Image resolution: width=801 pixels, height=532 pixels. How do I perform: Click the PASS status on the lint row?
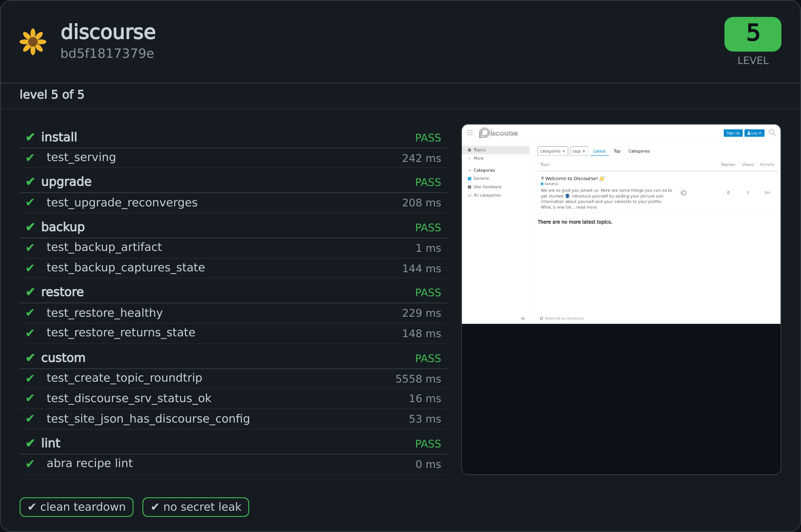tap(428, 444)
